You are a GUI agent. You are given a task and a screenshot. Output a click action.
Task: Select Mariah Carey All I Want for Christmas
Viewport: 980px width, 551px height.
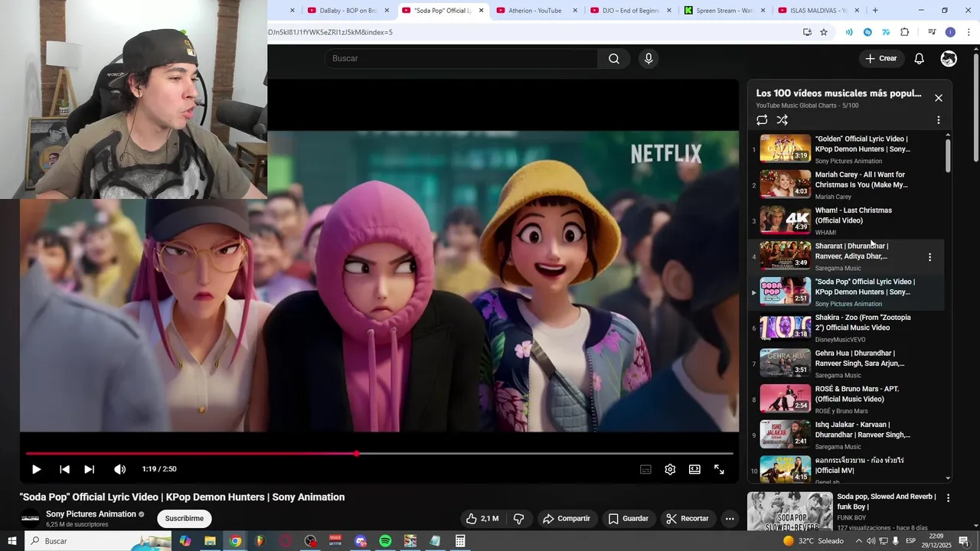click(846, 185)
